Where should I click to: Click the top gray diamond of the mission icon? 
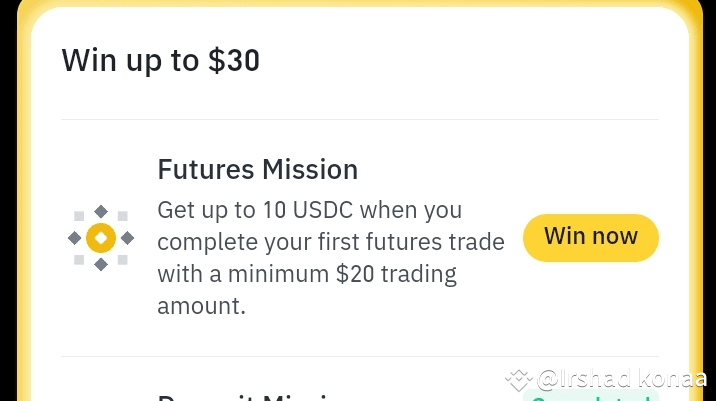click(x=100, y=212)
